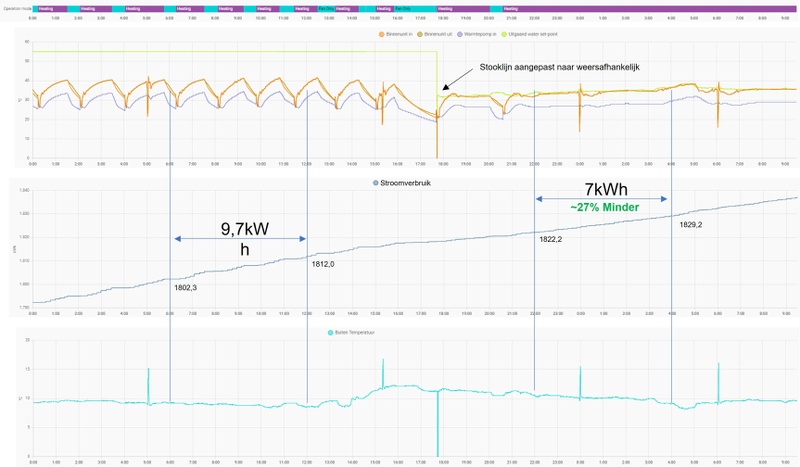Toggle the Buiten Temperatuur legend entry
The height and width of the screenshot is (467, 800).
[x=351, y=332]
